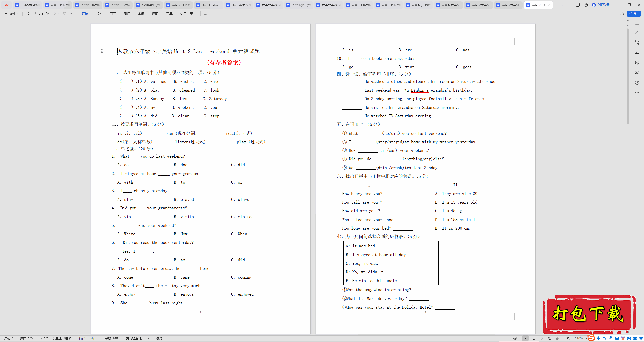Undo the last action
Viewport: 644px width, 342px height.
[54, 14]
